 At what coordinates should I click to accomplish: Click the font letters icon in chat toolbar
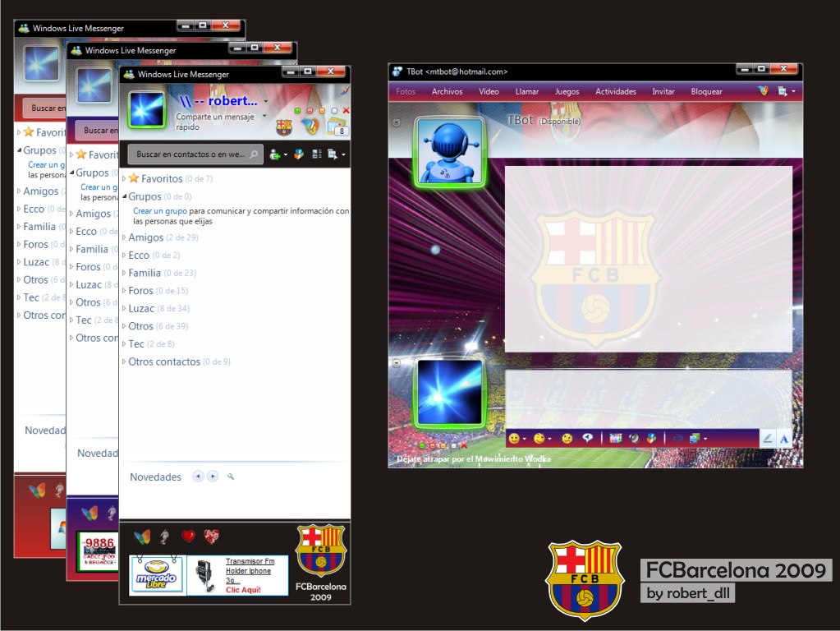pos(677,438)
